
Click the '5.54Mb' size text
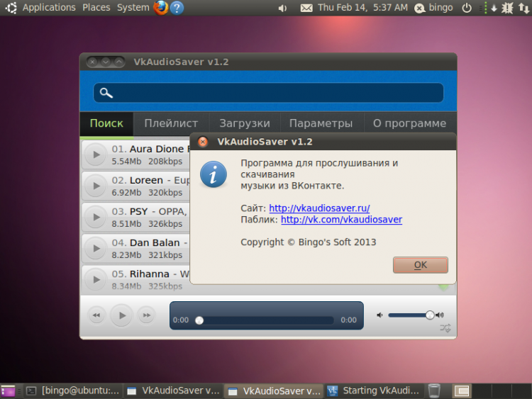(x=126, y=162)
